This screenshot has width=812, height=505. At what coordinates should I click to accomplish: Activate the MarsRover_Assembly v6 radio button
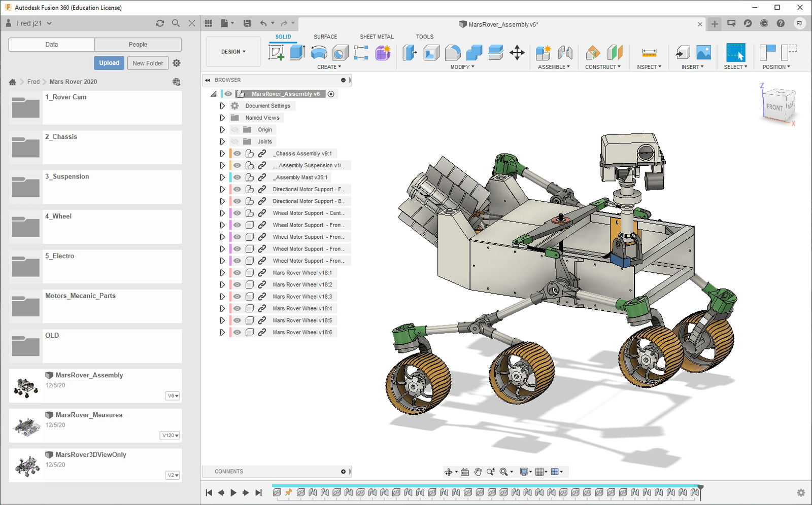click(x=331, y=94)
